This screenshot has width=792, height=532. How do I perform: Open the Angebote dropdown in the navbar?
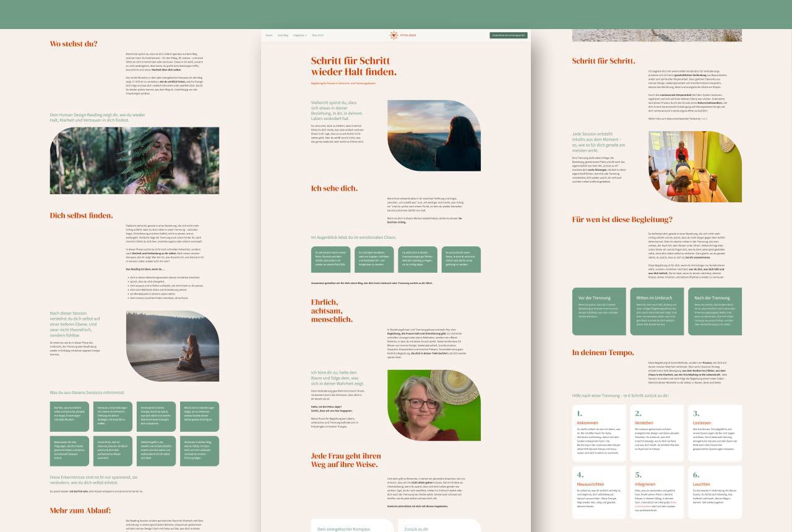299,35
